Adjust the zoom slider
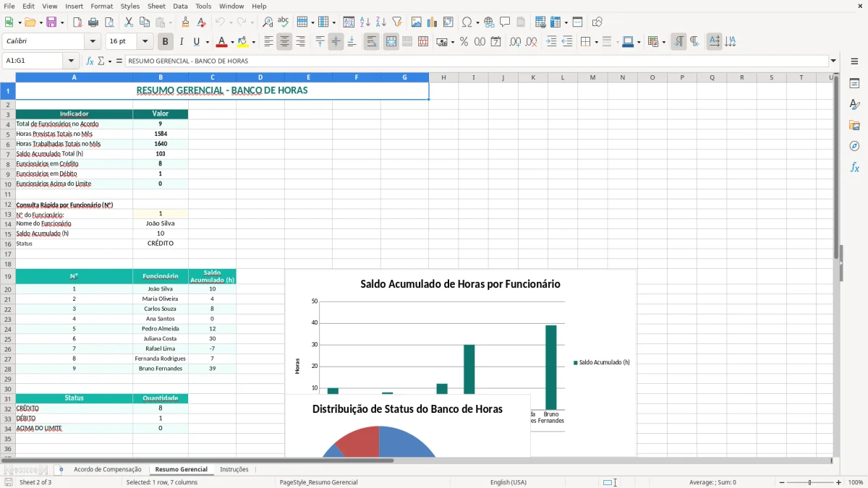 810,482
